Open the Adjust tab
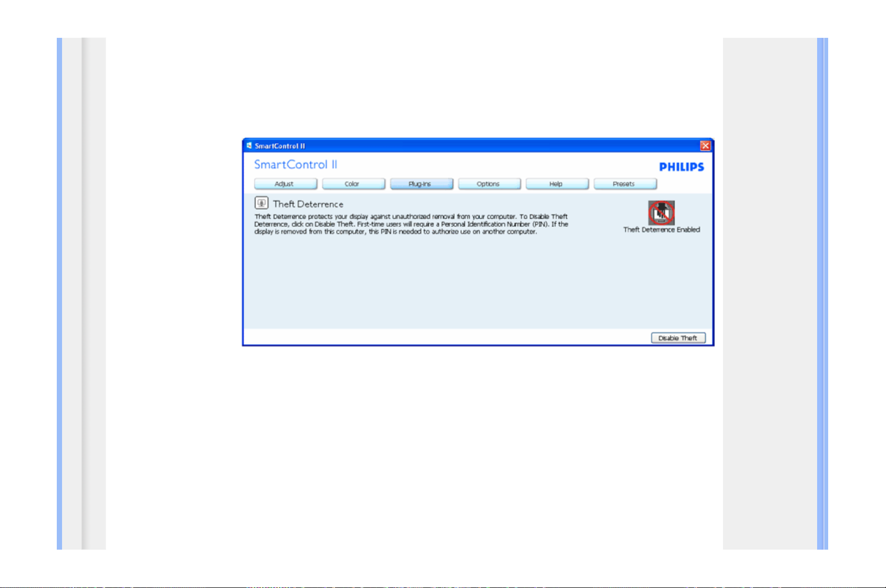The height and width of the screenshot is (588, 886). click(285, 184)
